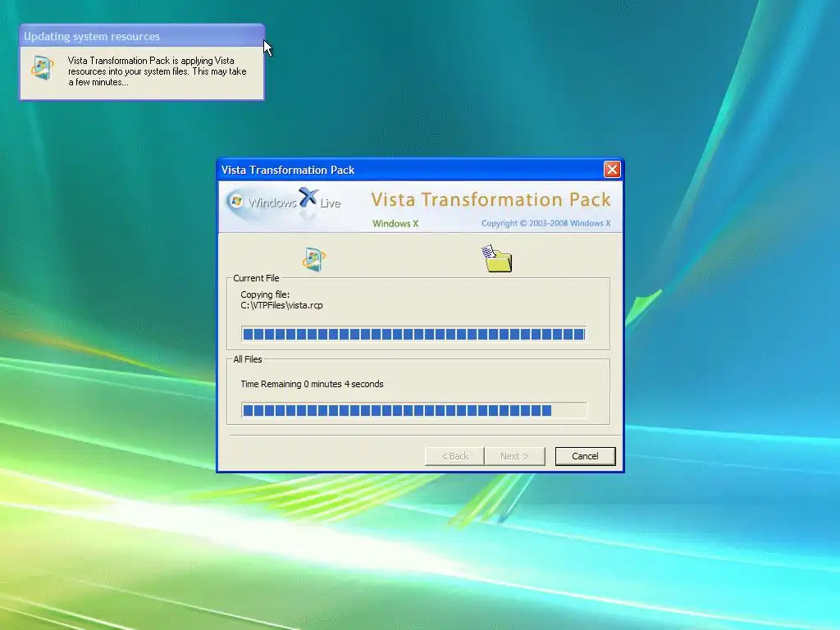Click the Windows X Live logo
This screenshot has width=840, height=630.
pyautogui.click(x=284, y=203)
